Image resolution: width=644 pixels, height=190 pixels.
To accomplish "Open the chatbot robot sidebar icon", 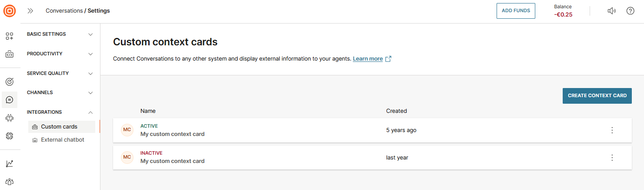I will pyautogui.click(x=10, y=118).
